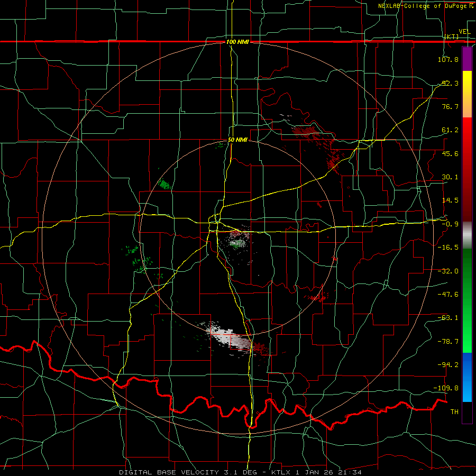Select the yellow-orange segment of the velocity scale
This screenshot has width=476, height=476.
(467, 94)
